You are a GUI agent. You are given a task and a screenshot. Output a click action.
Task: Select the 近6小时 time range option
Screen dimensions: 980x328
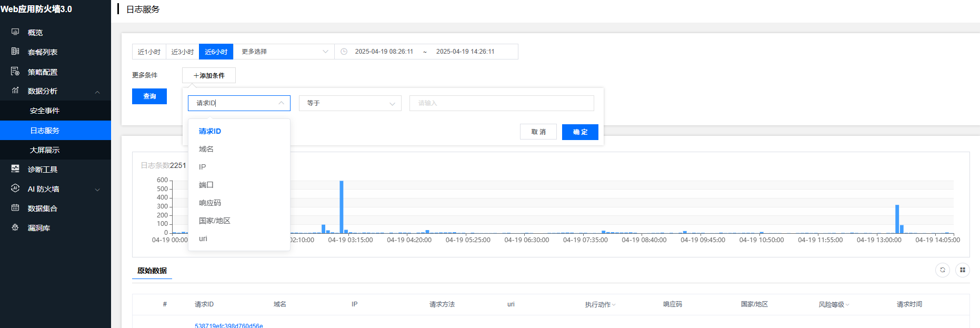pos(216,52)
